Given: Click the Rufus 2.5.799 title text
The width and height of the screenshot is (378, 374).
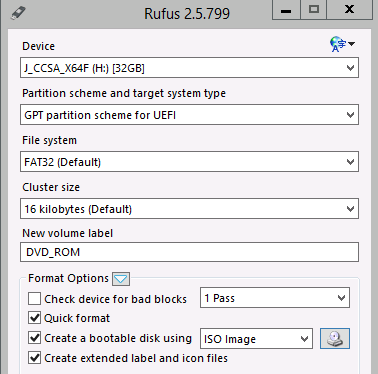Looking at the screenshot, I should pyautogui.click(x=187, y=14).
